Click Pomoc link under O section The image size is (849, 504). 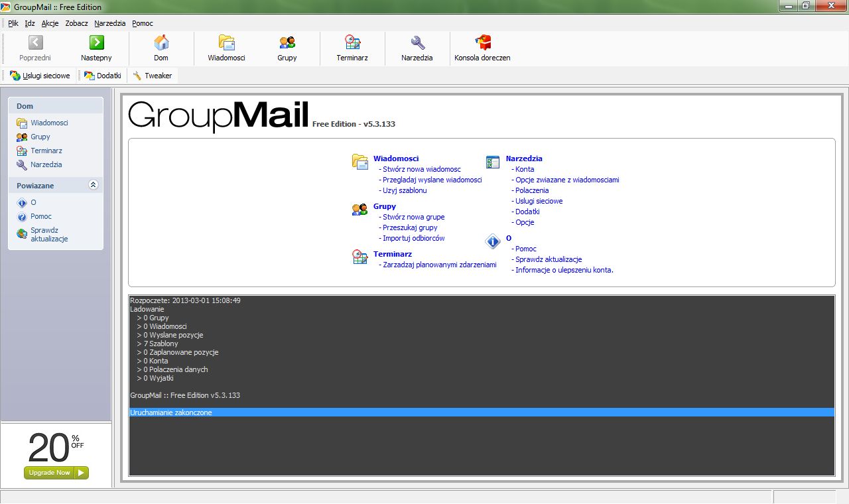point(526,249)
